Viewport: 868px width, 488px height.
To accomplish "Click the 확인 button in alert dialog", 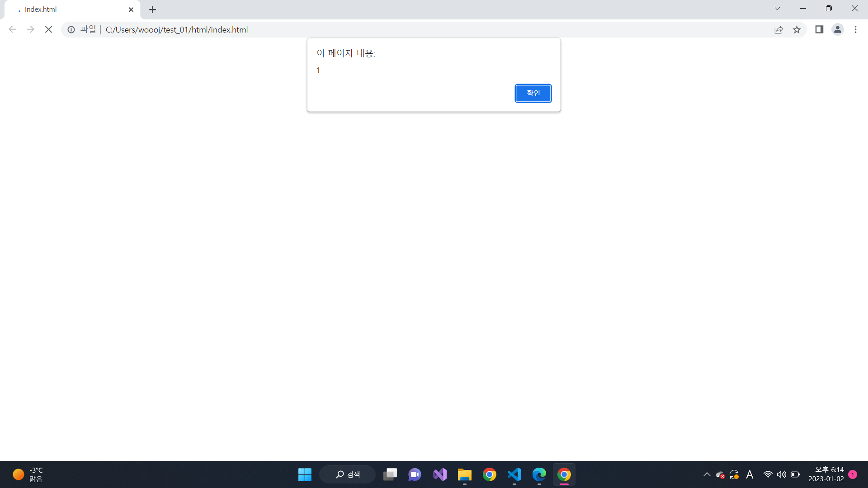I will (533, 93).
